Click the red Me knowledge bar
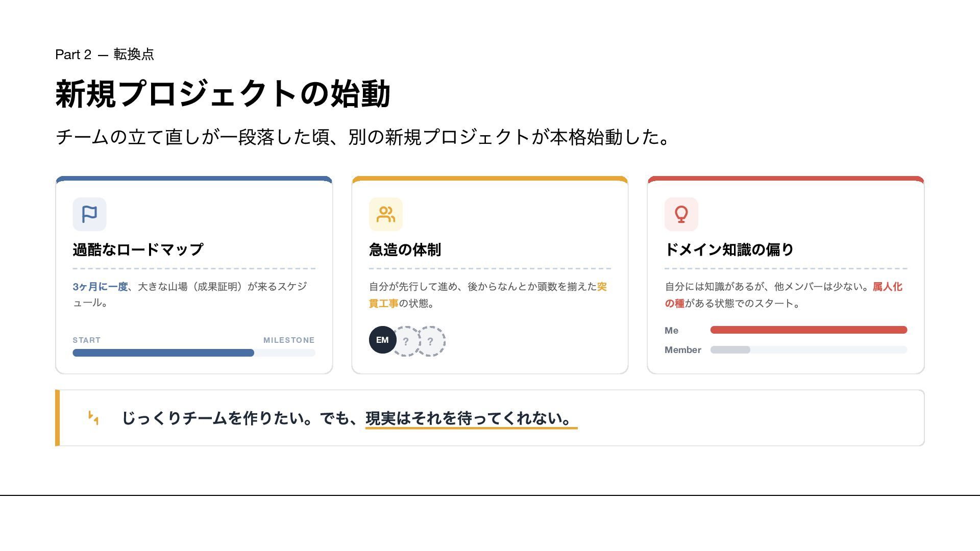The image size is (980, 551). pyautogui.click(x=808, y=330)
